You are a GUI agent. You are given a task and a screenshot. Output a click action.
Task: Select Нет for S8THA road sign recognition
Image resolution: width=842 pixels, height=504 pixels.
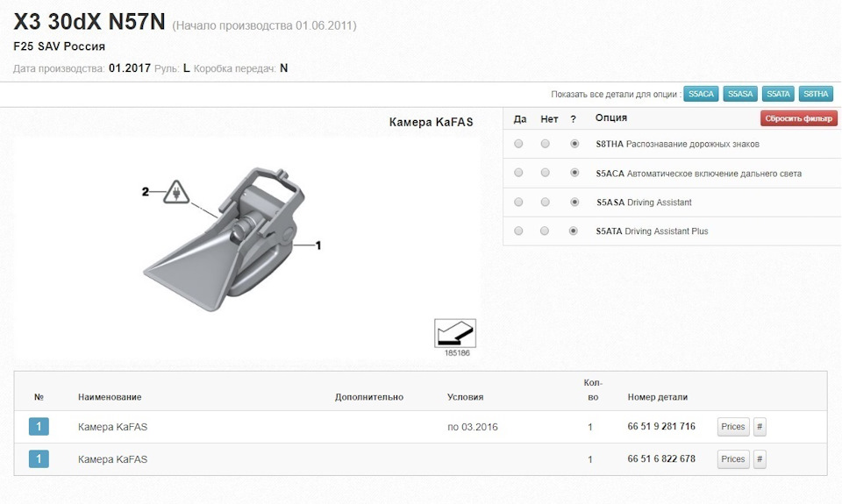coord(545,144)
